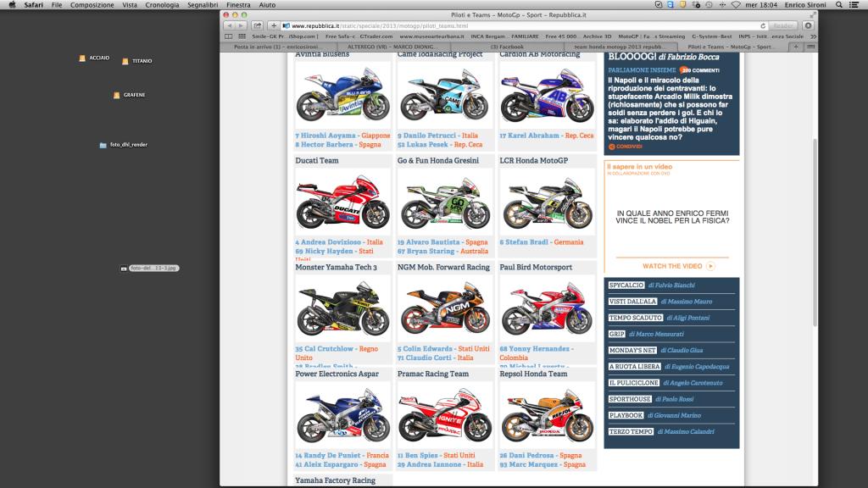Go back with Safari's back arrow
The height and width of the screenshot is (488, 868).
click(229, 25)
